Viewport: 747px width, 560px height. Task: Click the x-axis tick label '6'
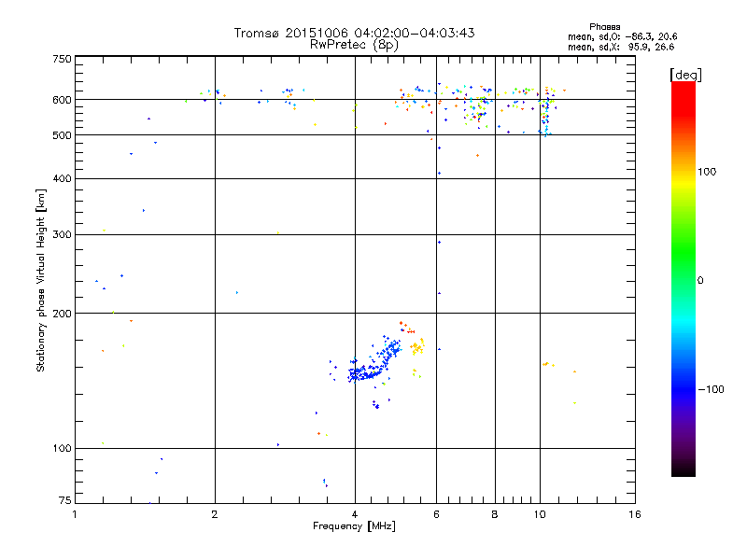[436, 514]
